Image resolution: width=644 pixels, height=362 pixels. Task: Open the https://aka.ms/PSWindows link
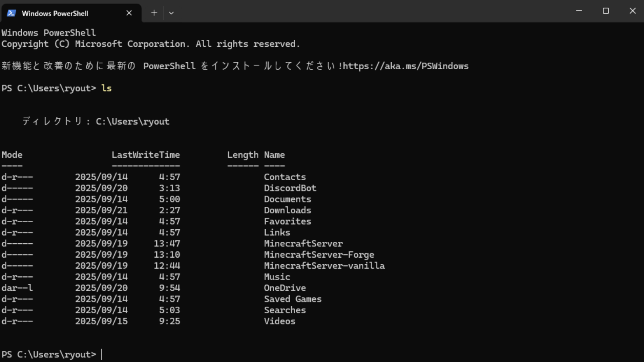tap(405, 66)
